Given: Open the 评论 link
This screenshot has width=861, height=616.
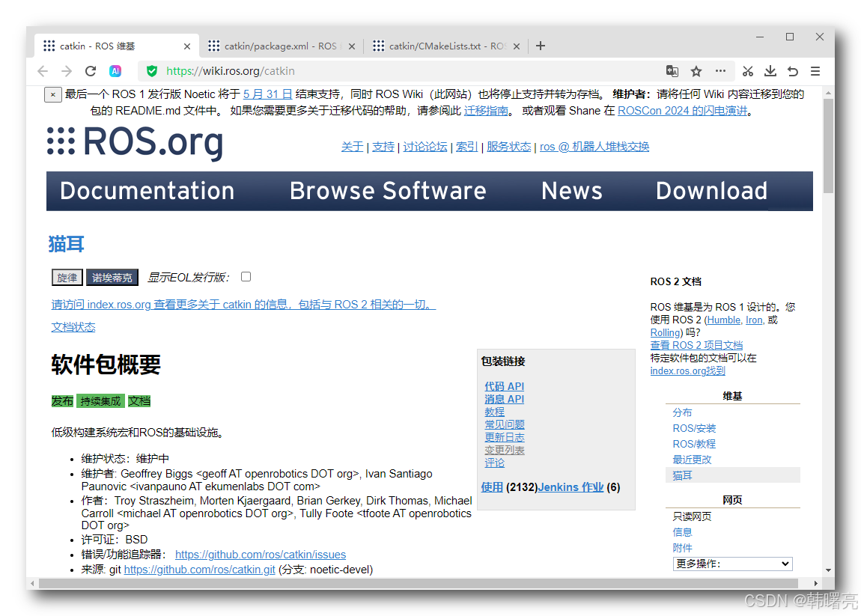Looking at the screenshot, I should [494, 463].
